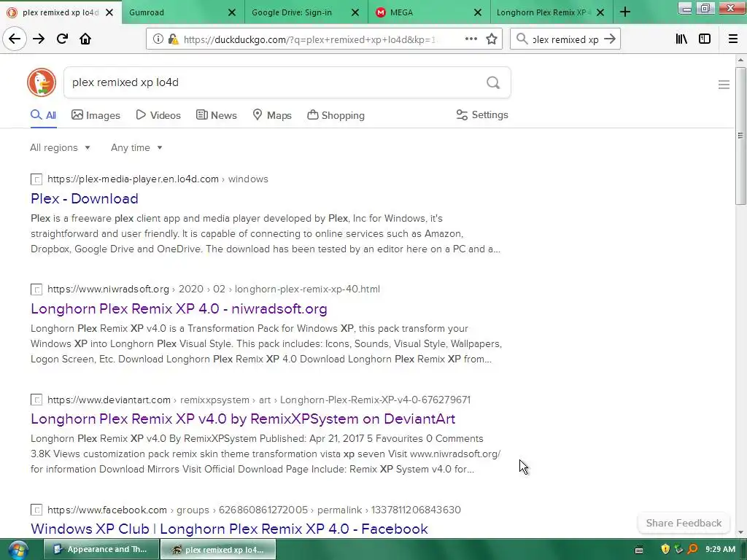Open Windows XP Club Facebook result
This screenshot has height=560, width=747.
pos(229,529)
